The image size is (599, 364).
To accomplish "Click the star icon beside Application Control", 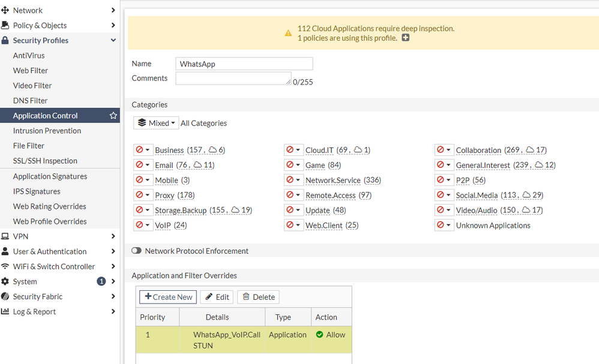I will (113, 116).
